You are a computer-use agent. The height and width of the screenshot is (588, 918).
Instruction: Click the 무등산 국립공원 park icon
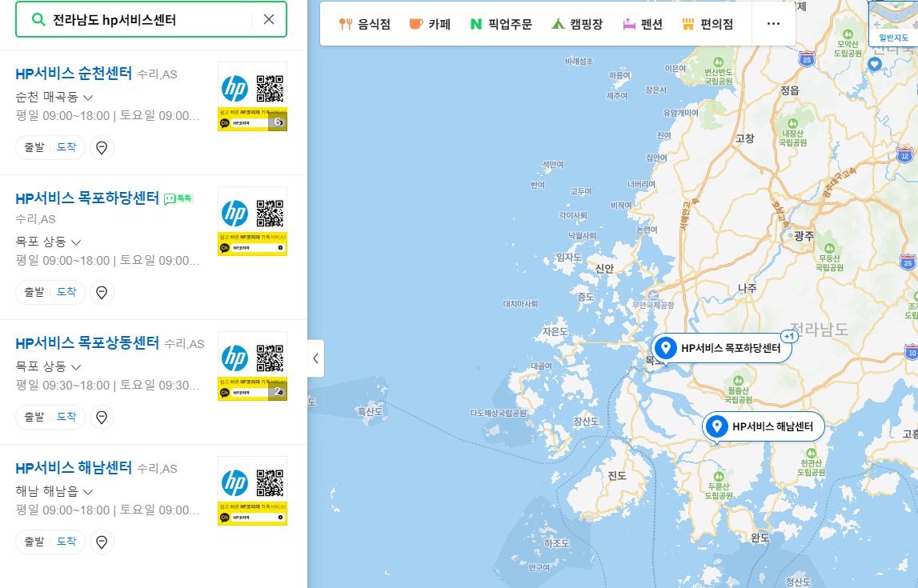(829, 248)
